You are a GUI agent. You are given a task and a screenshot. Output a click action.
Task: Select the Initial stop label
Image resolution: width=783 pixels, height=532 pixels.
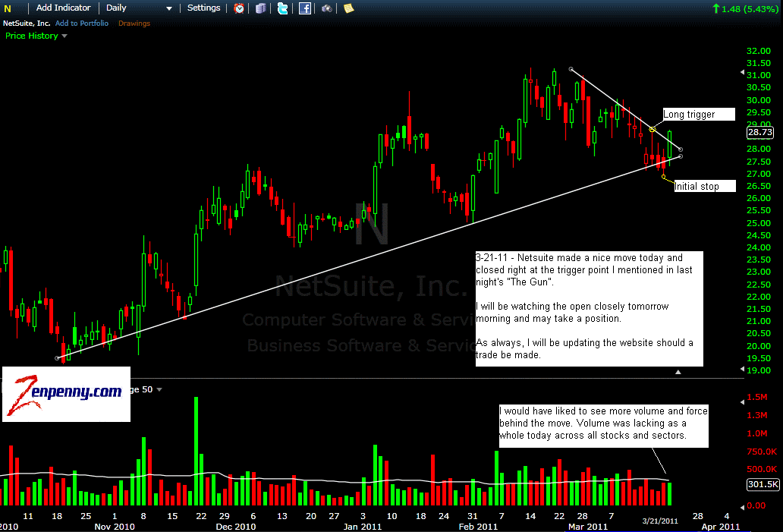[x=705, y=187]
